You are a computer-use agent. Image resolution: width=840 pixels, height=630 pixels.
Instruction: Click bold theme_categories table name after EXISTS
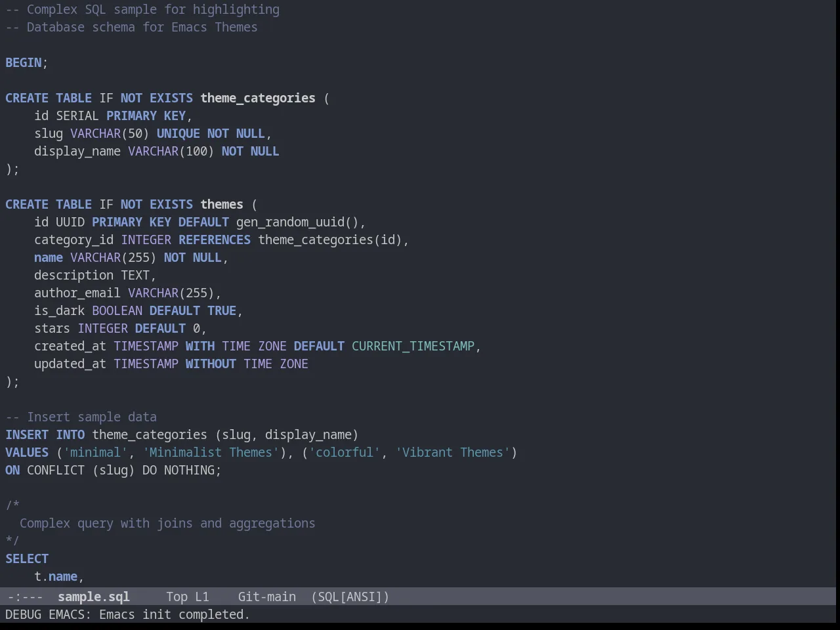point(258,98)
